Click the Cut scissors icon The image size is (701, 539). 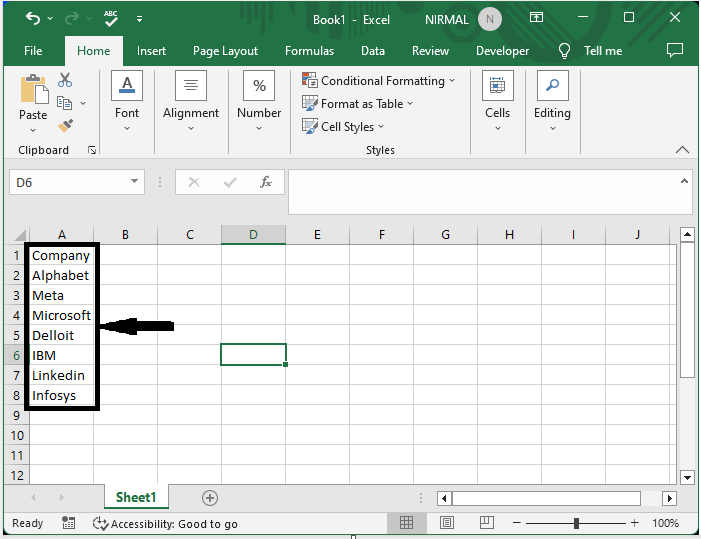(x=65, y=80)
